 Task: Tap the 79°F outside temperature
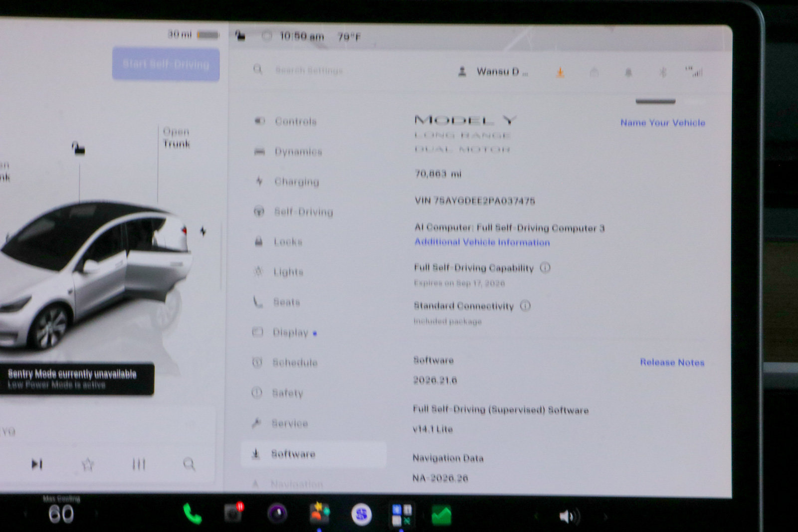click(x=349, y=37)
